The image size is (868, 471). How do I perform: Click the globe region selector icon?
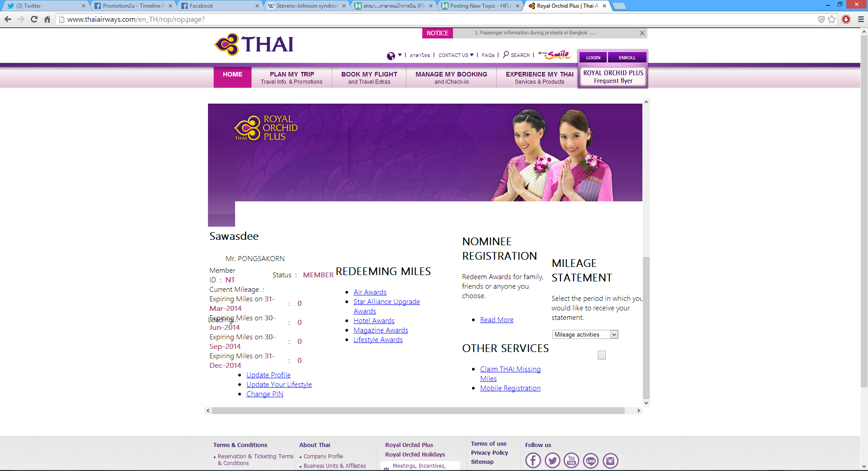pyautogui.click(x=391, y=56)
